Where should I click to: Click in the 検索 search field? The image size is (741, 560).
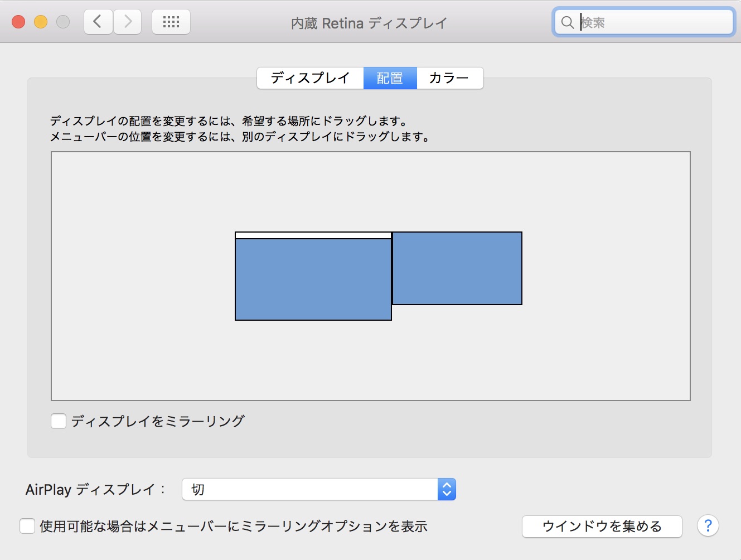click(644, 22)
